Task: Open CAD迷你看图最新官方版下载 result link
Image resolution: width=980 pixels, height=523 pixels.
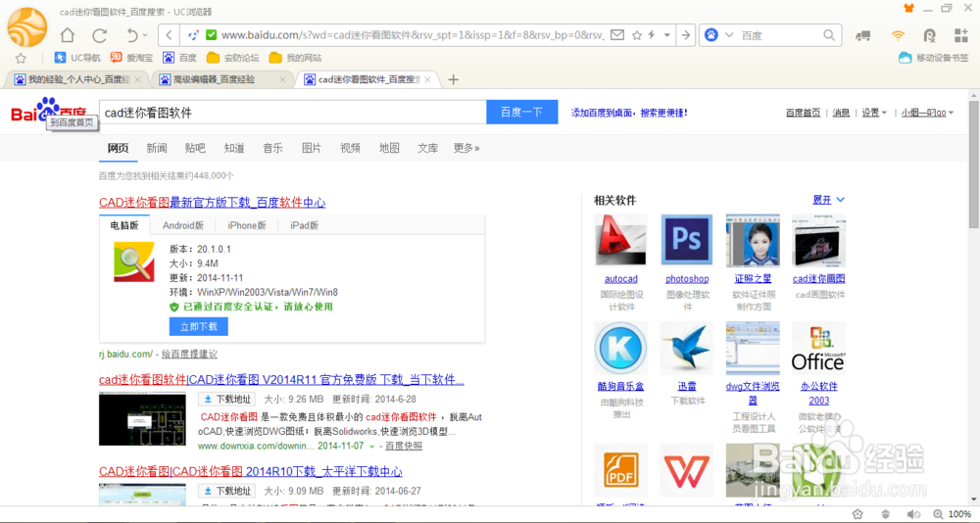Action: click(x=212, y=203)
